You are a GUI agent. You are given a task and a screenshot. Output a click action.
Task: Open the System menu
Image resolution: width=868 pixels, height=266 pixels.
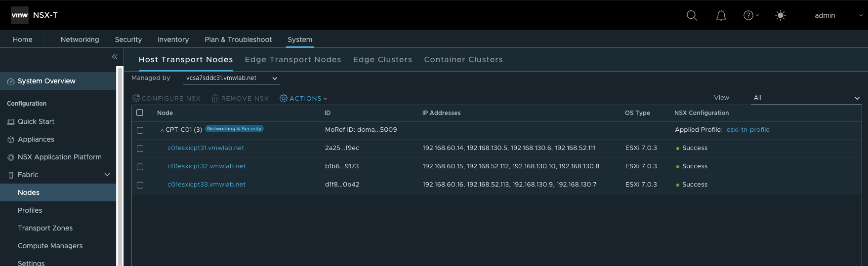coord(300,39)
